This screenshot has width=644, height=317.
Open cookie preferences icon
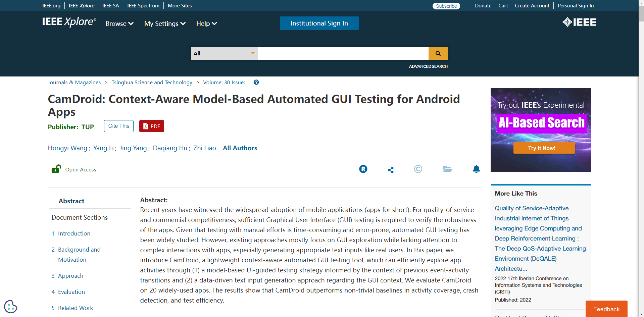click(10, 307)
